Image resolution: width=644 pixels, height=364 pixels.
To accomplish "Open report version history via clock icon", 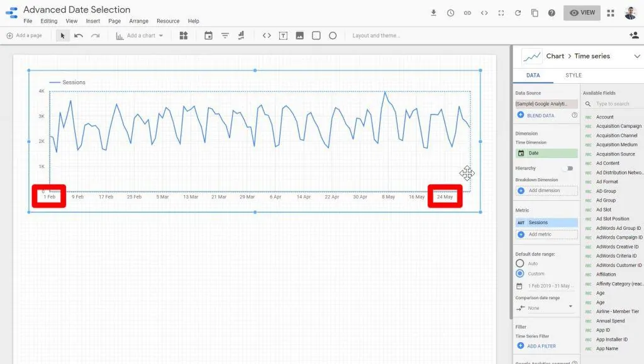I will pyautogui.click(x=450, y=12).
